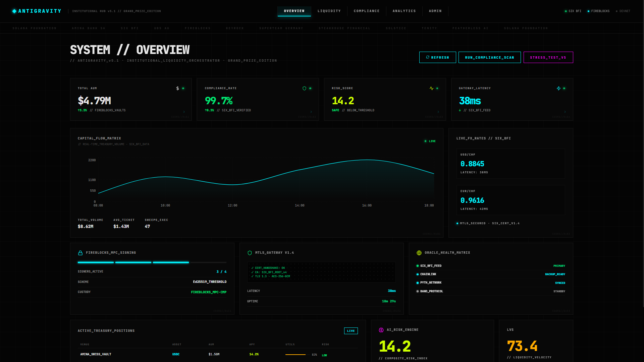Click the globe icon beside Oracle Health Matrix
Image resolution: width=644 pixels, height=362 pixels.
click(x=419, y=253)
